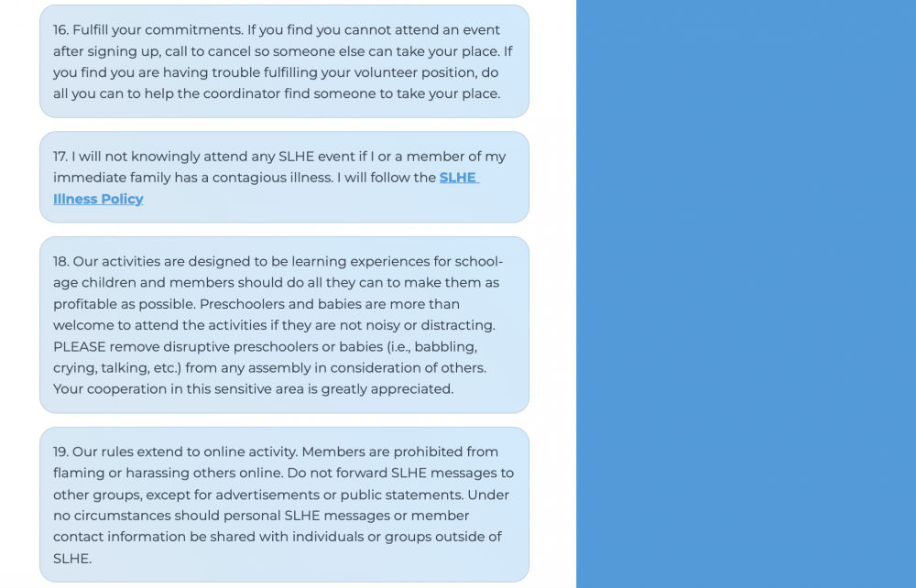
Task: Click the blue sidebar panel
Action: coord(746,294)
